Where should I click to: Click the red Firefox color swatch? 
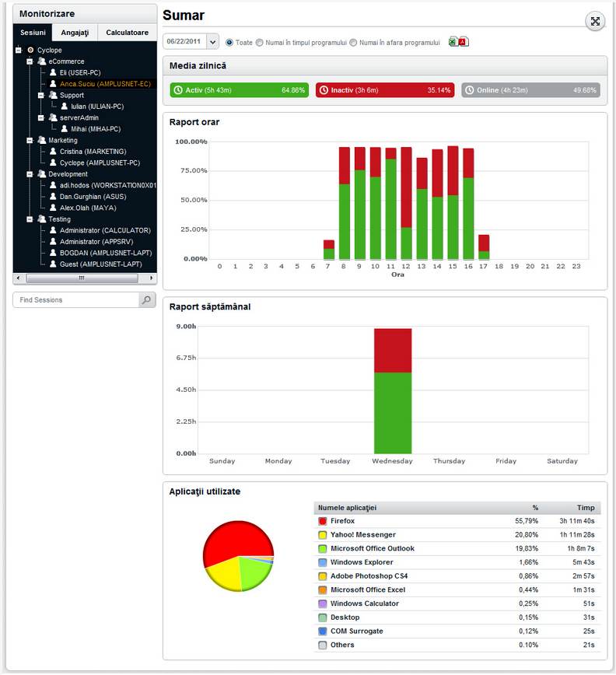(x=323, y=521)
